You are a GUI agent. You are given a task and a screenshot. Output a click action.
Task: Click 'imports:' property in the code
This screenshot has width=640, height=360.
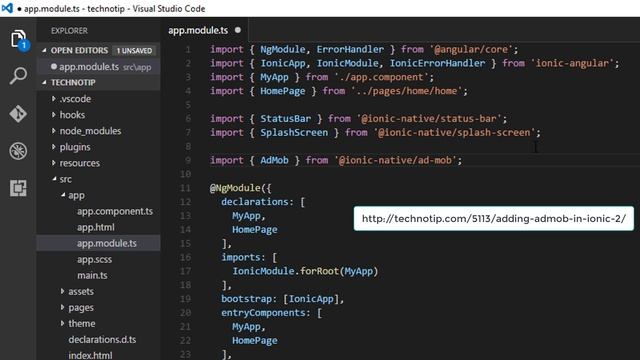[x=243, y=257]
